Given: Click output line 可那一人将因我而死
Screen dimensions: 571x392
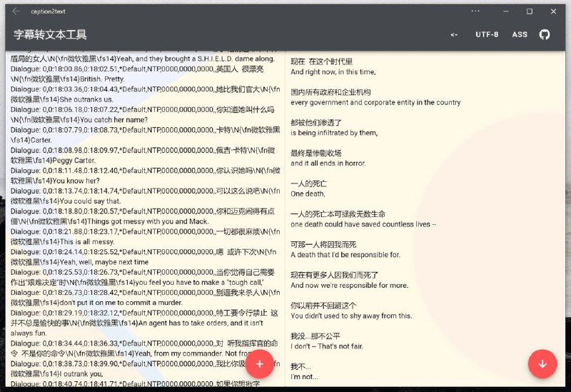Looking at the screenshot, I should [x=323, y=244].
